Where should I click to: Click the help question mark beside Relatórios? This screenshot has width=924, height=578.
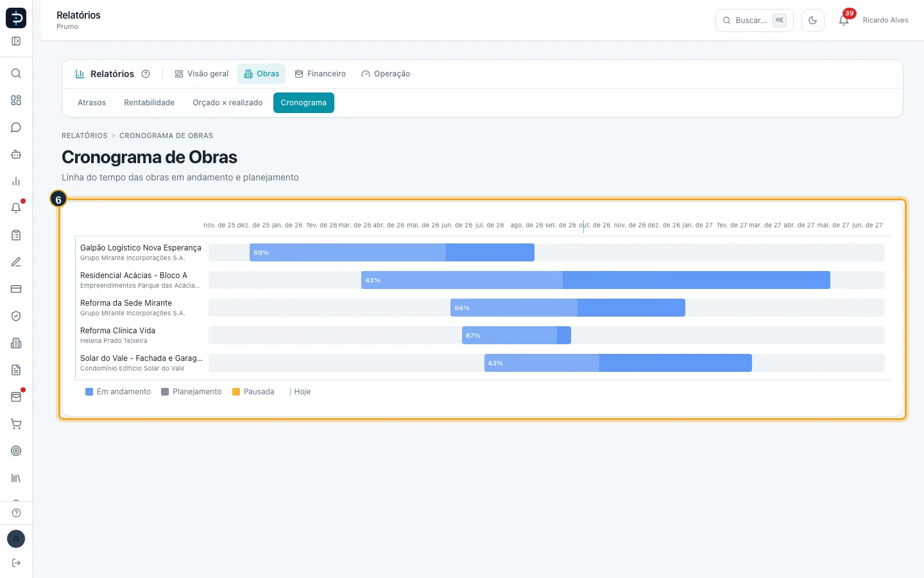(x=146, y=74)
